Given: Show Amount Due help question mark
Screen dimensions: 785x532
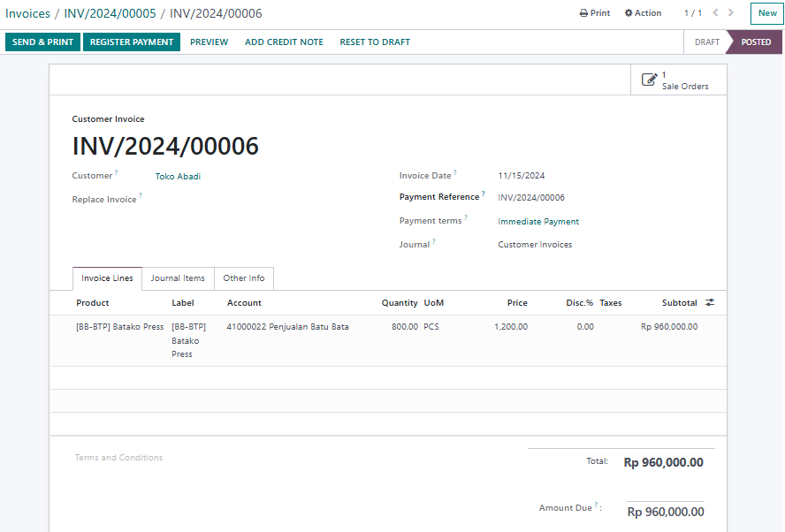Looking at the screenshot, I should [x=597, y=505].
